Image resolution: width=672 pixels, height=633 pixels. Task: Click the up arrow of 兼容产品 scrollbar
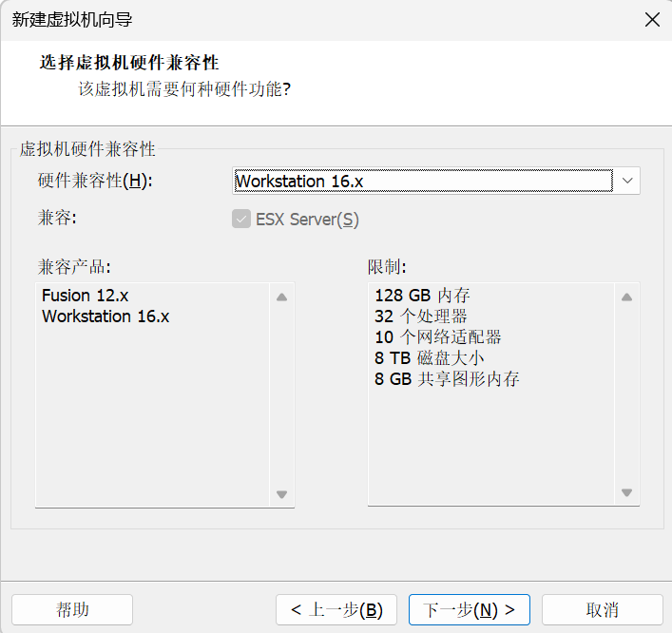[281, 297]
